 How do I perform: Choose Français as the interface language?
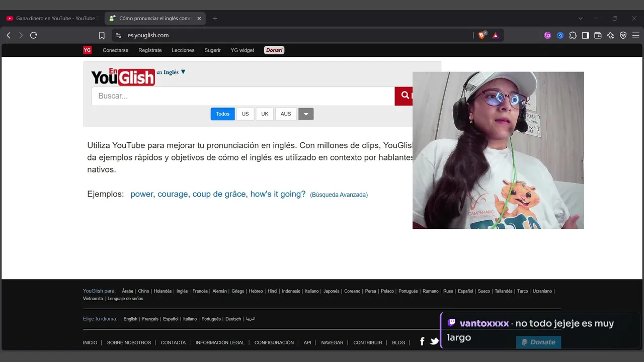click(x=150, y=319)
